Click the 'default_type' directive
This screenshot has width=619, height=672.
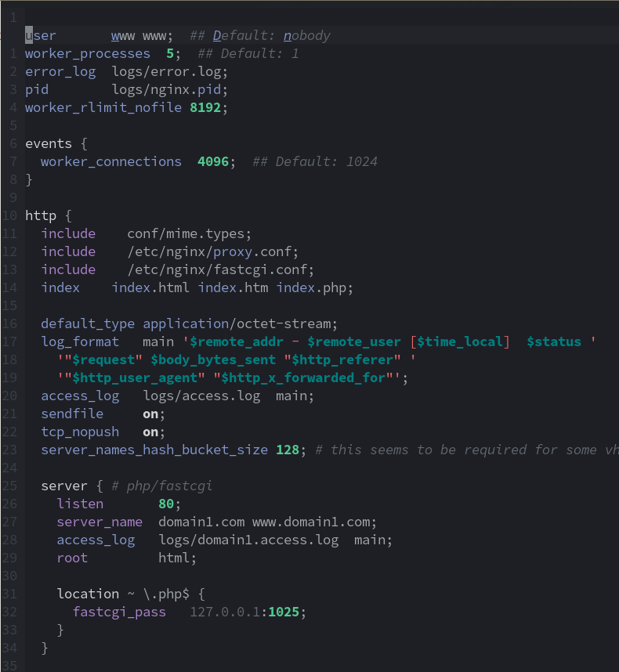tap(88, 323)
